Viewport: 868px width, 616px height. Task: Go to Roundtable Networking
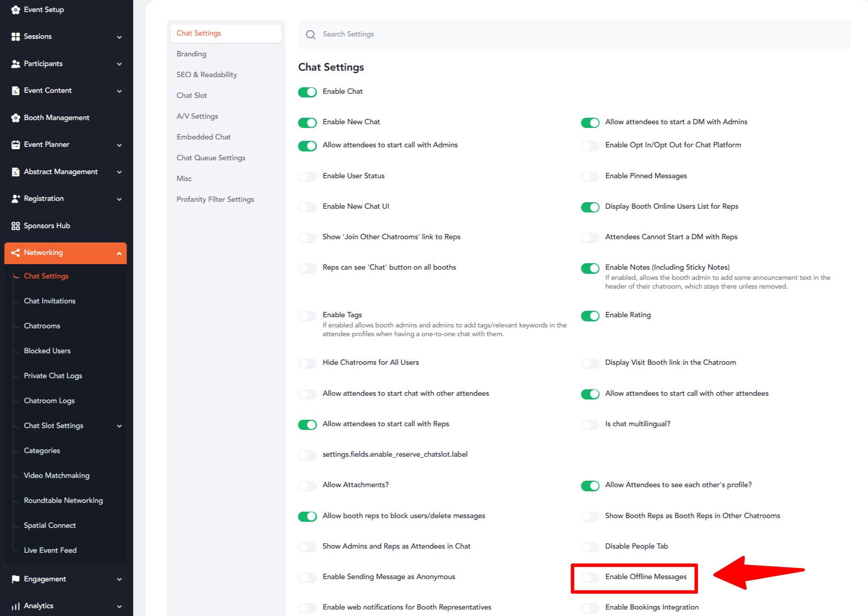pyautogui.click(x=63, y=500)
